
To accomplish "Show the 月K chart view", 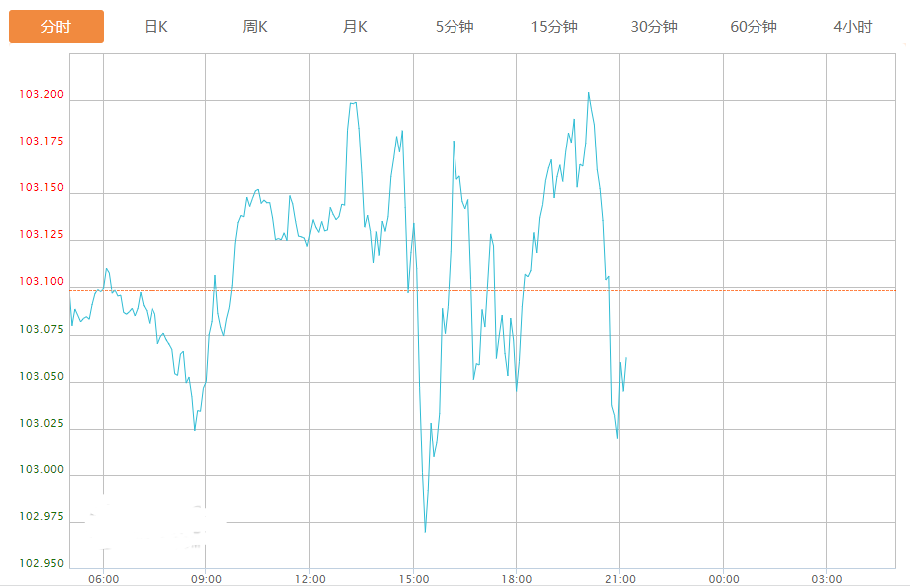I will click(x=355, y=27).
